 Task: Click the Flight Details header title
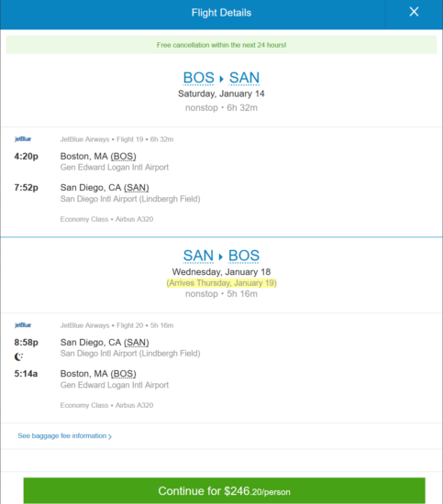(221, 13)
